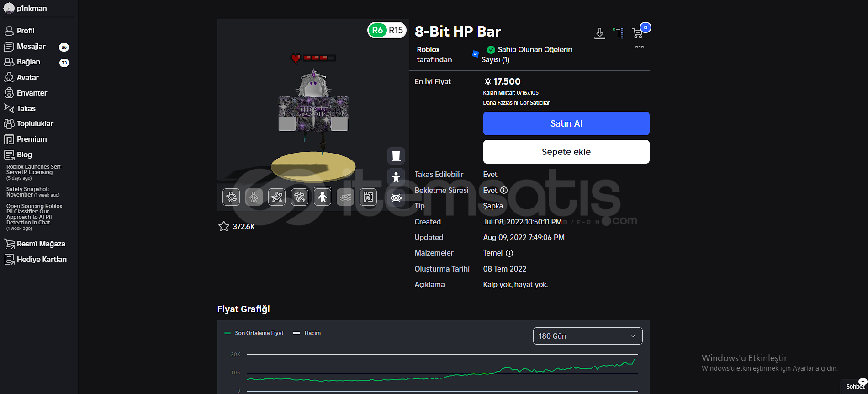Open Open Sourcing Roblox PII Classifier post
The image size is (868, 394).
(34, 214)
